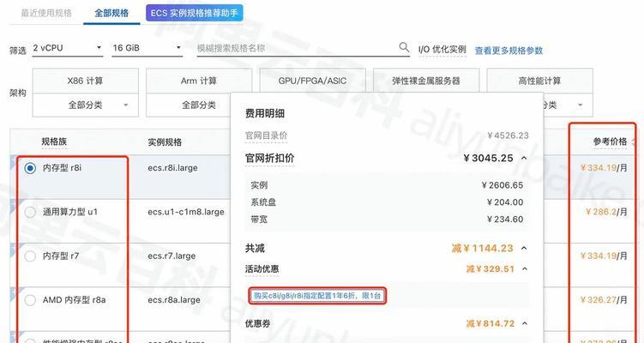Collapse the 共减 section chevron
Screen dimensions: 644x343
[x=524, y=248]
